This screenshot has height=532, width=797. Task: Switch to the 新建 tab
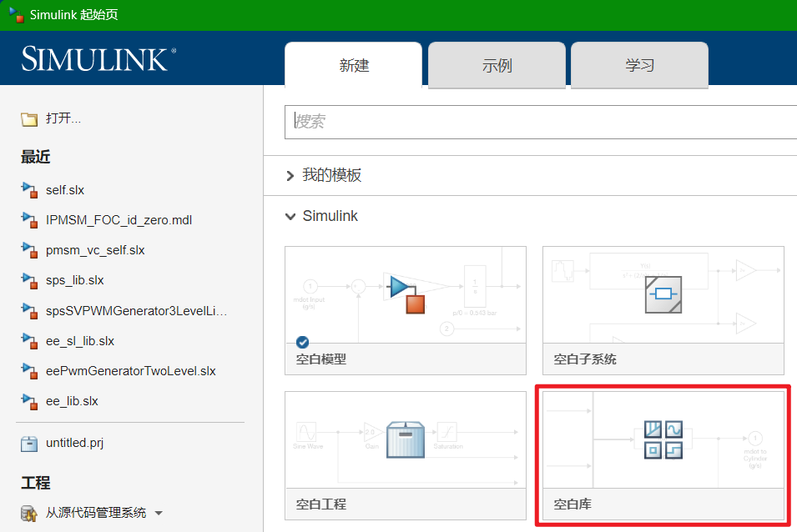354,65
